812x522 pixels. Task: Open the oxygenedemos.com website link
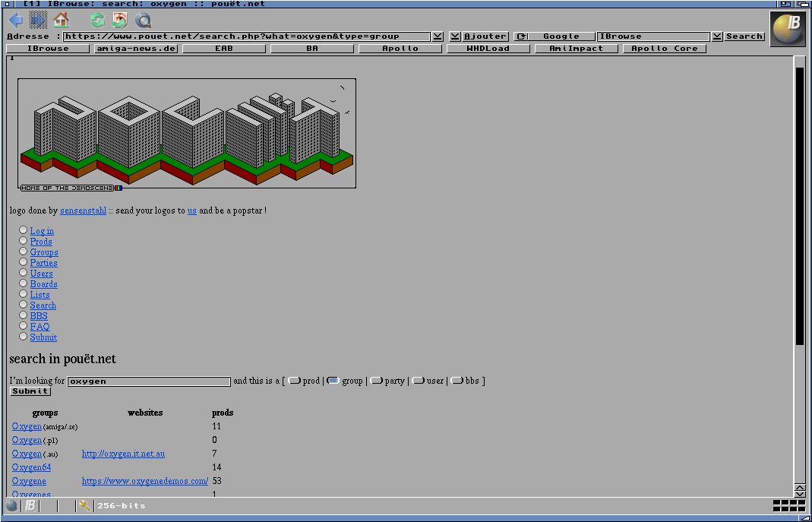pos(145,481)
